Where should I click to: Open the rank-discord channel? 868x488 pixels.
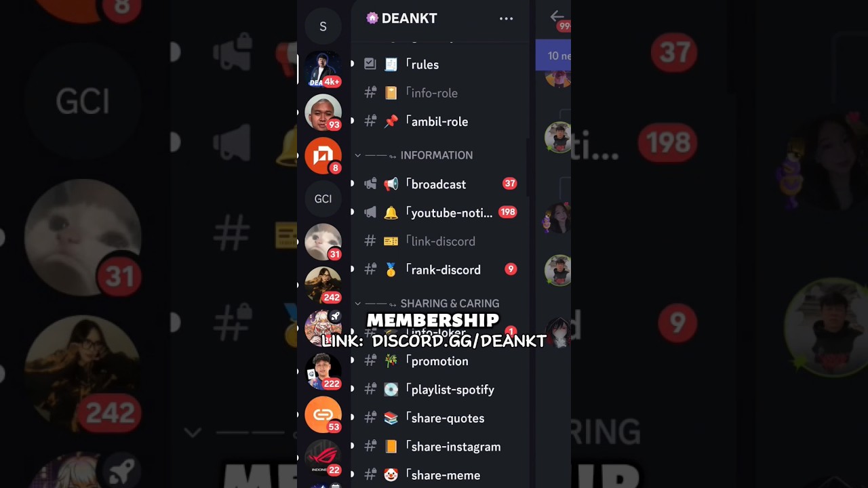click(439, 270)
